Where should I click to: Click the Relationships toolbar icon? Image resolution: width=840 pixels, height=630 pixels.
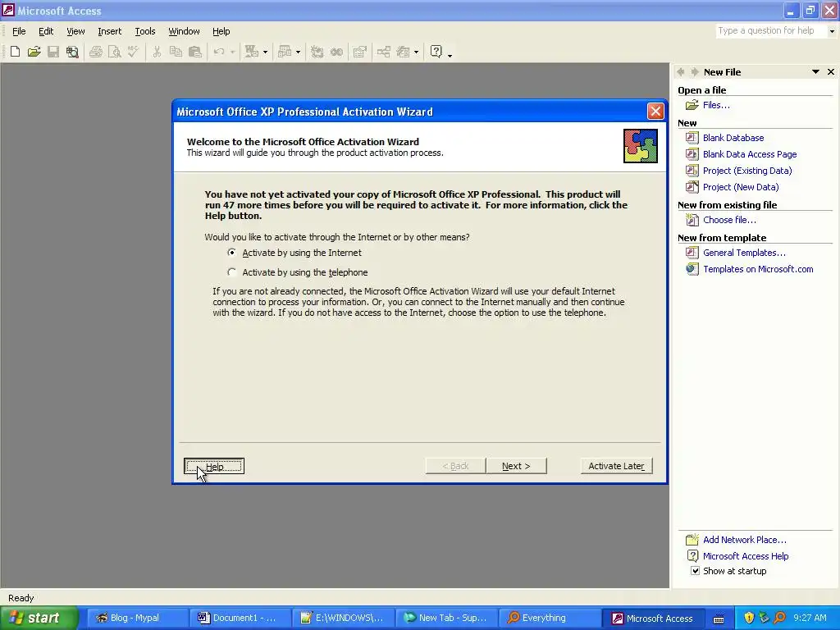(384, 52)
